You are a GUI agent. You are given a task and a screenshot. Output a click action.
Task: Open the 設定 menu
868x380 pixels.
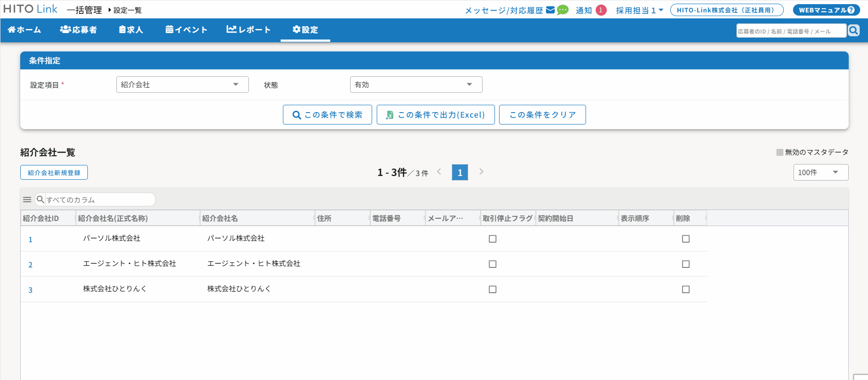coord(305,30)
